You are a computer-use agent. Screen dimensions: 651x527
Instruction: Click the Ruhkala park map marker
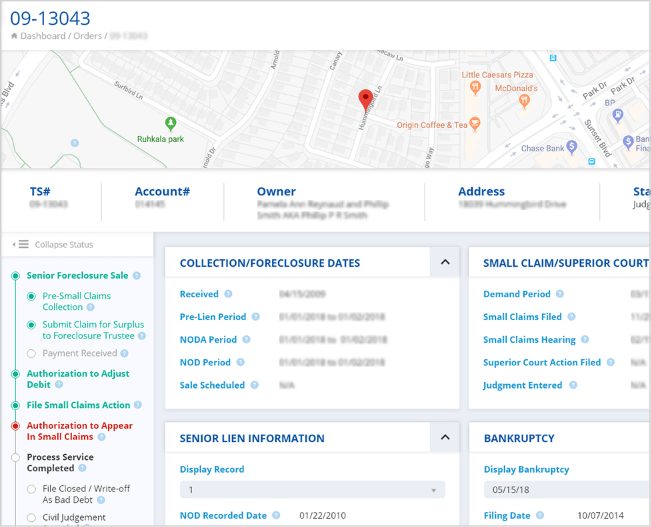(x=170, y=123)
